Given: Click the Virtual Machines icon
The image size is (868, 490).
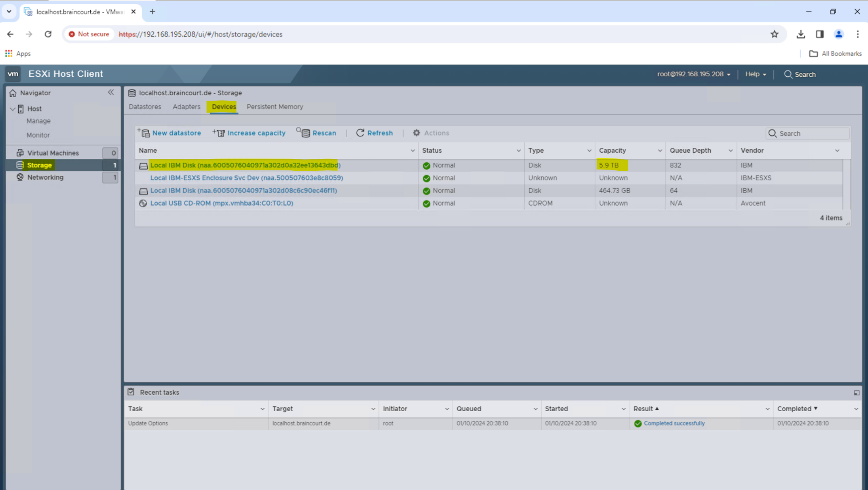Looking at the screenshot, I should point(20,152).
